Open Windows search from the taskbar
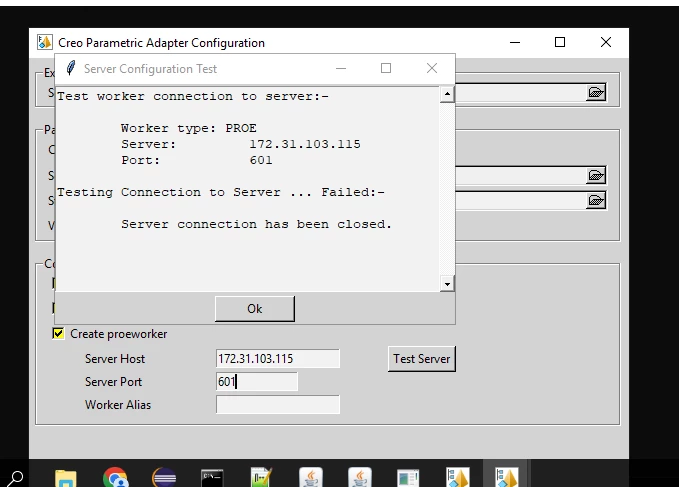 click(15, 477)
